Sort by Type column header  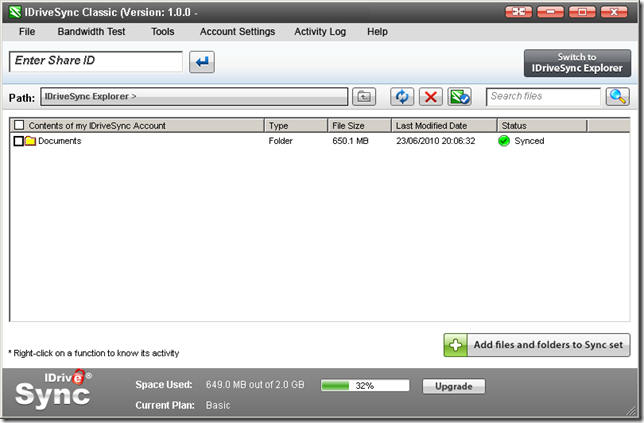[296, 126]
